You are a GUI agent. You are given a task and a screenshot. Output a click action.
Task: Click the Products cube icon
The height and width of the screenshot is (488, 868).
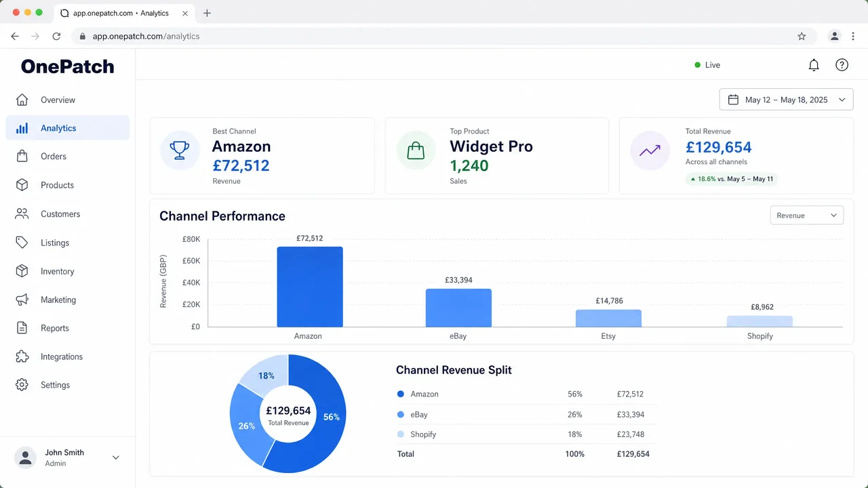(x=22, y=185)
